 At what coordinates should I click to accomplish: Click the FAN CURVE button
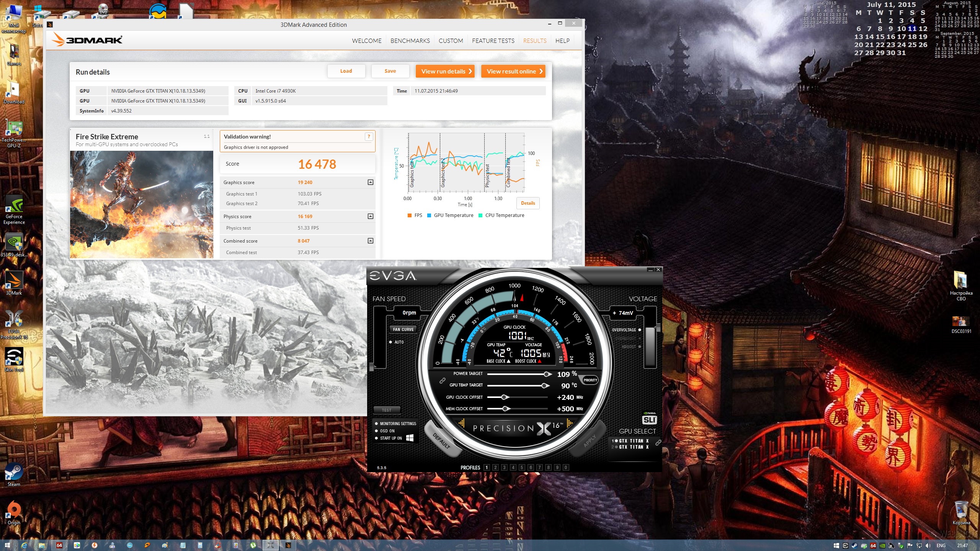point(403,329)
